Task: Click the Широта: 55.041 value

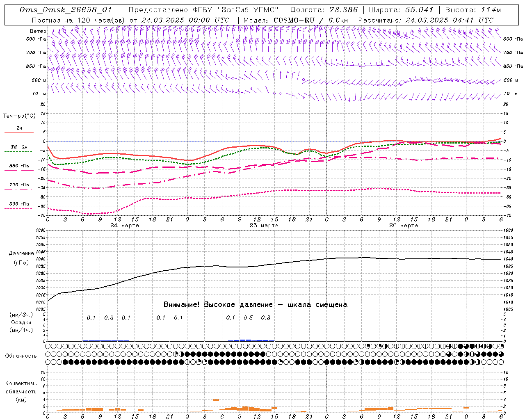Action: pyautogui.click(x=401, y=10)
